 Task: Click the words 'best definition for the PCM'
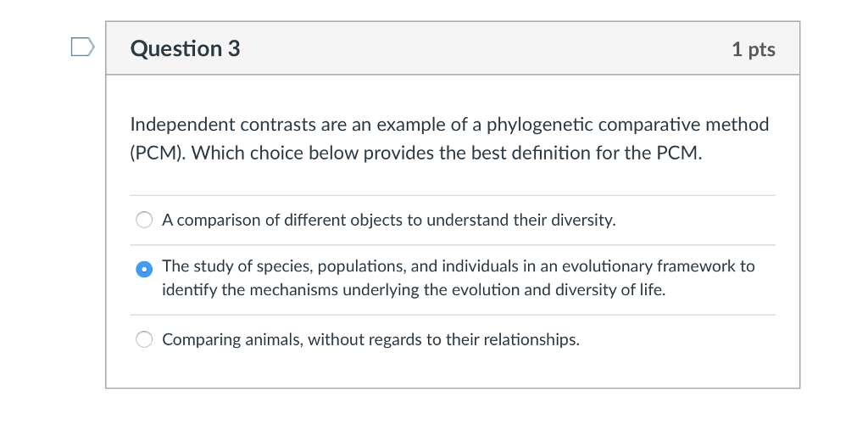pos(587,153)
